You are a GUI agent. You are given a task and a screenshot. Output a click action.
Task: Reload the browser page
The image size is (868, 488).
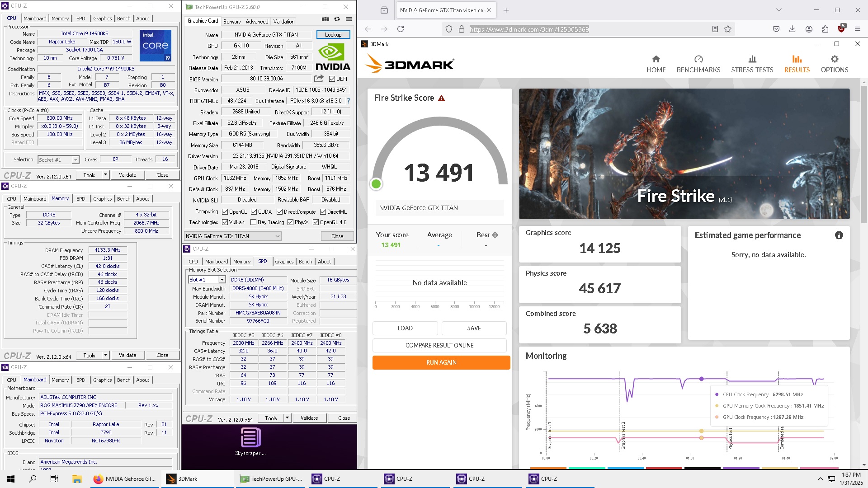click(401, 29)
